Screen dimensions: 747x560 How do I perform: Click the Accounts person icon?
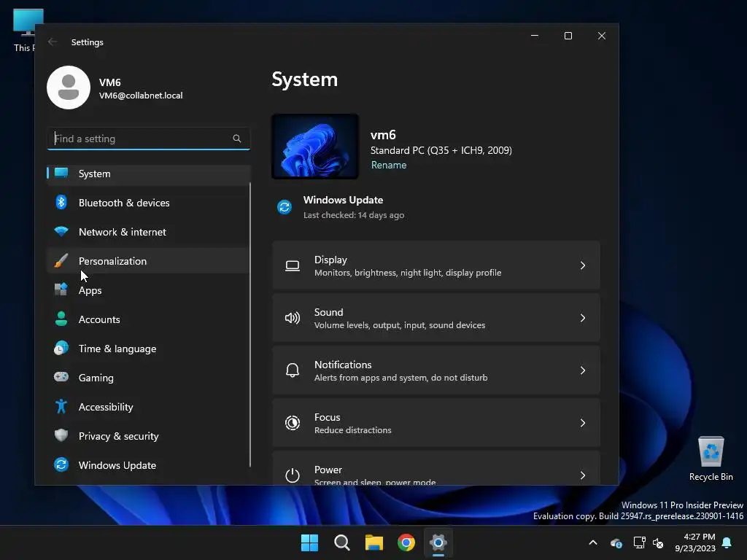[x=61, y=319]
